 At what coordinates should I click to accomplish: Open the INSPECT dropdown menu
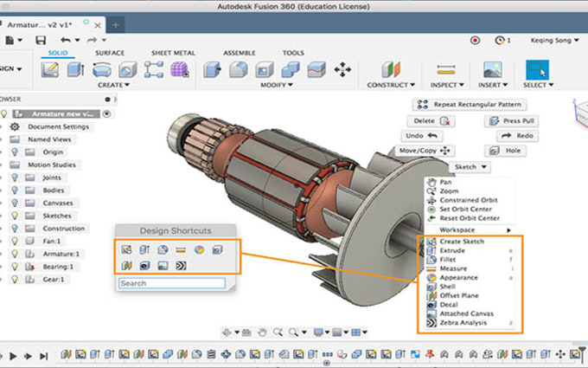447,85
